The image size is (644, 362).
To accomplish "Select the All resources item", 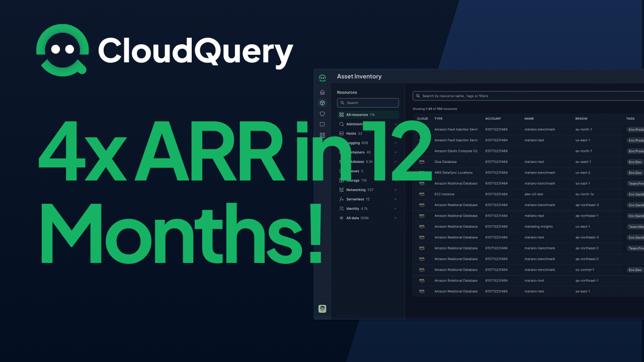I will 358,115.
